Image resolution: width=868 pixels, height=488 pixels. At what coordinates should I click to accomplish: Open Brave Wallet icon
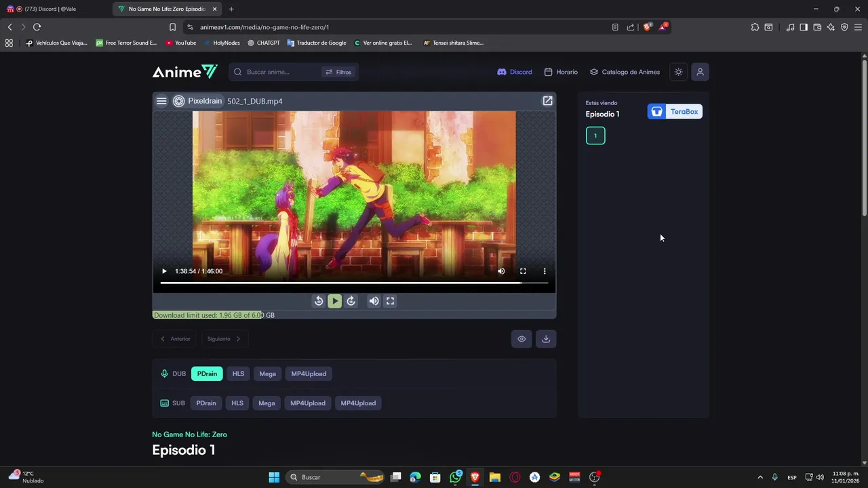[x=817, y=27]
